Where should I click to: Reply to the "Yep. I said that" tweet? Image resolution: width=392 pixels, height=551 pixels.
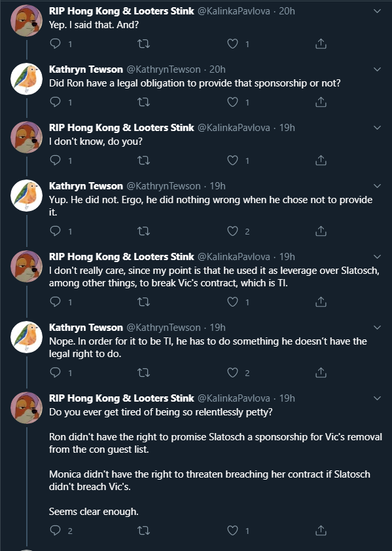pyautogui.click(x=56, y=44)
